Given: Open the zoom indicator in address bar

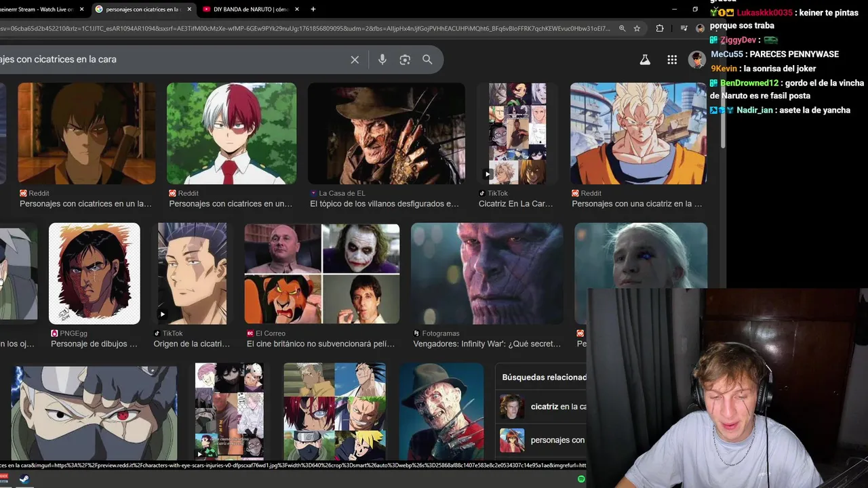Looking at the screenshot, I should [x=623, y=28].
